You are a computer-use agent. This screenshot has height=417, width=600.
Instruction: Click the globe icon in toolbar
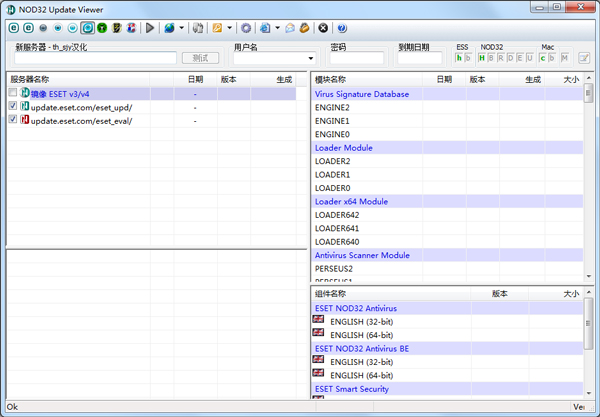point(170,28)
